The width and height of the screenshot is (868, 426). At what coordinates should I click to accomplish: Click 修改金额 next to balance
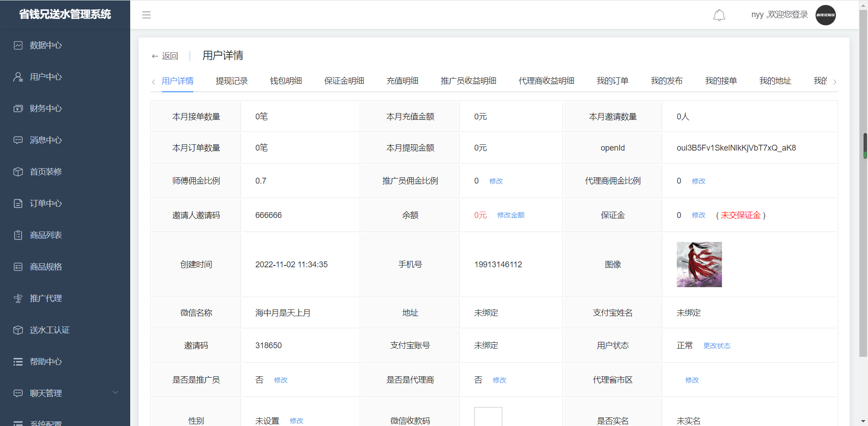tap(510, 215)
